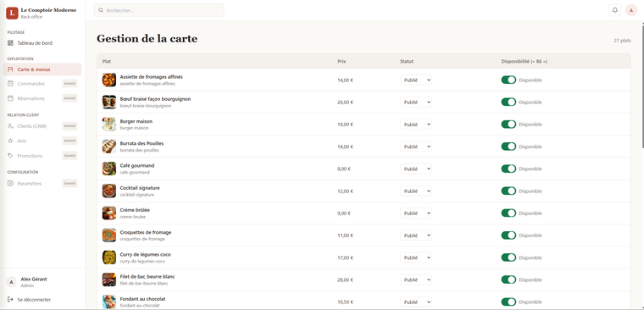Screen dimensions: 644x310
Task: Expand Café gourmand Publié dropdown
Action: [x=416, y=169]
